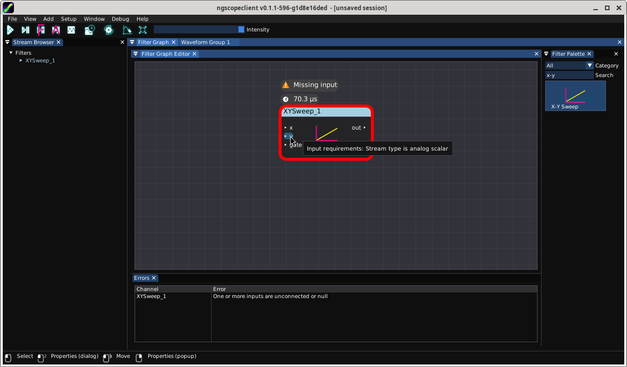Close the Errors tab
627x367 pixels.
click(x=154, y=278)
